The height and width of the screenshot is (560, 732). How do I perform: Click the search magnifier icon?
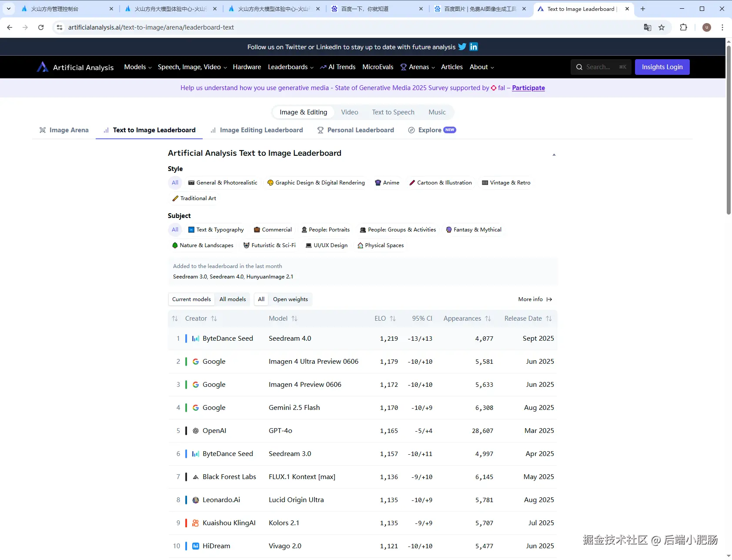tap(579, 67)
